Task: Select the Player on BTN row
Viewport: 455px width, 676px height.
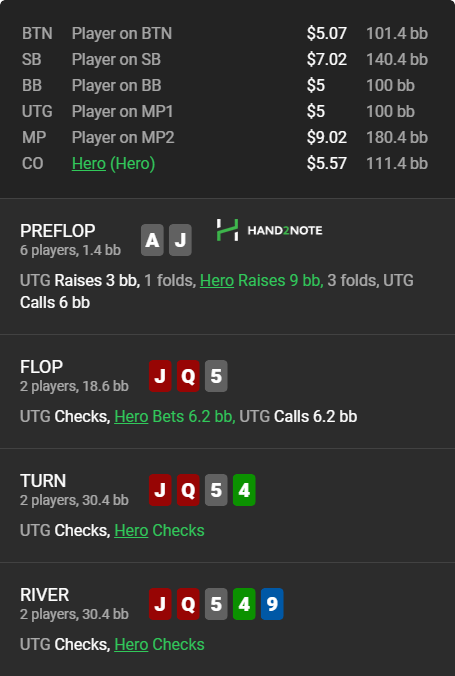Action: pos(225,34)
